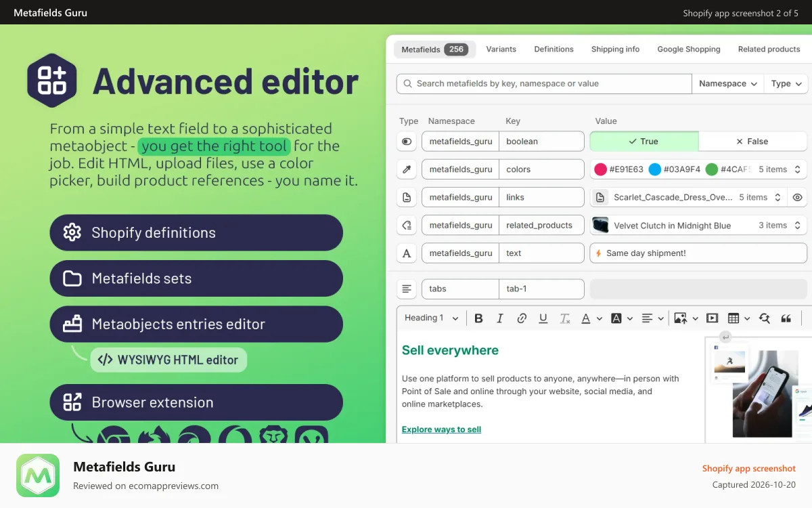Expand the alignment options dropdown arrow

click(x=660, y=318)
